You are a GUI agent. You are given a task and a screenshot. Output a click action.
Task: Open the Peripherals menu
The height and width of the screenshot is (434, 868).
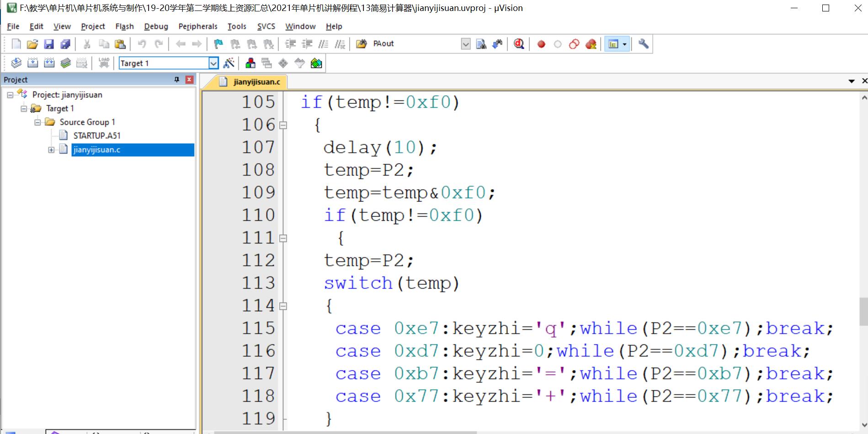coord(198,26)
